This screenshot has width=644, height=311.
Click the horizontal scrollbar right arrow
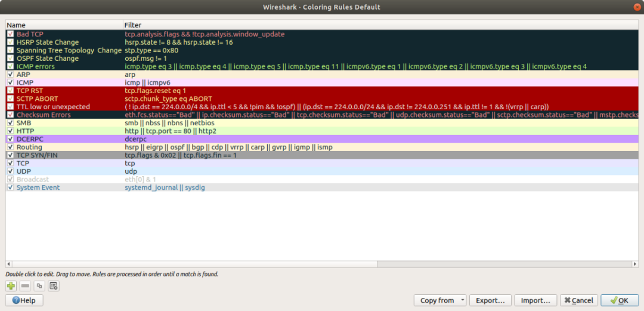pos(636,264)
